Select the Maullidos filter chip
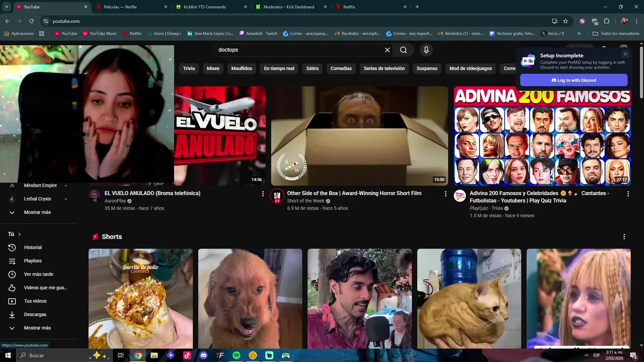Screen dimensions: 644x362 [x=242, y=68]
